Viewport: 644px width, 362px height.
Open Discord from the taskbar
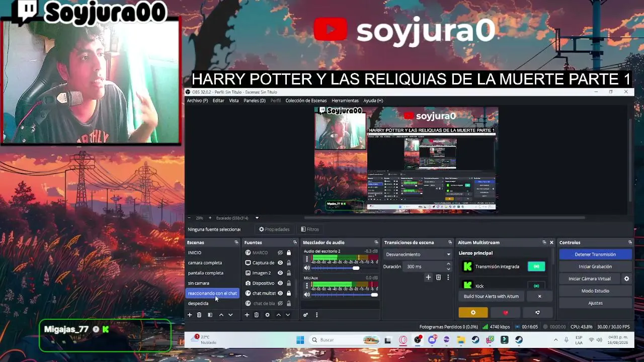[432, 340]
